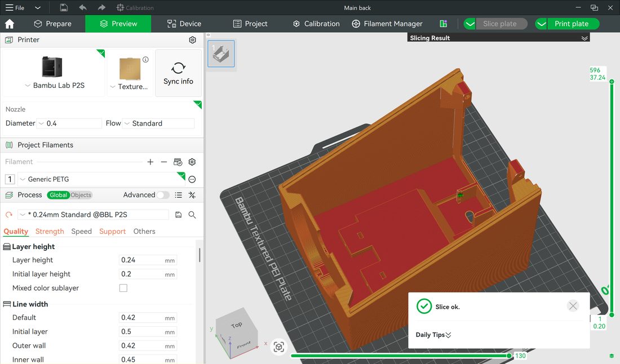Click the compare presets icon
620x364 pixels.
pos(192,195)
